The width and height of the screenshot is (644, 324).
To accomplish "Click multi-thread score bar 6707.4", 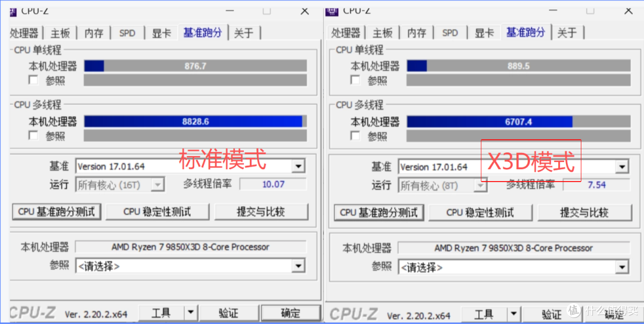I will pyautogui.click(x=518, y=122).
